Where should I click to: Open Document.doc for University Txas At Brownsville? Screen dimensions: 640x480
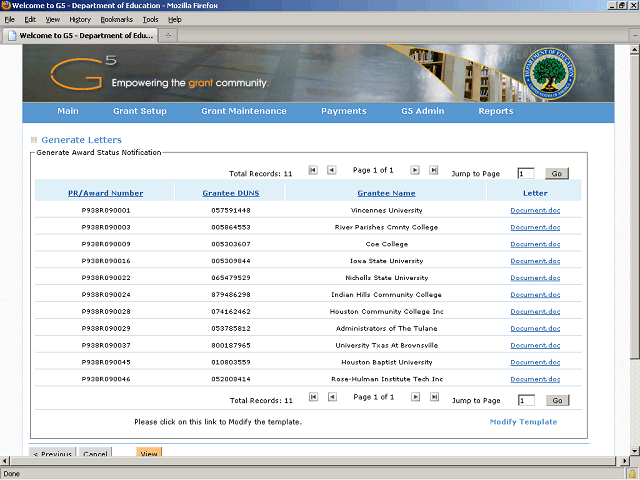[535, 345]
